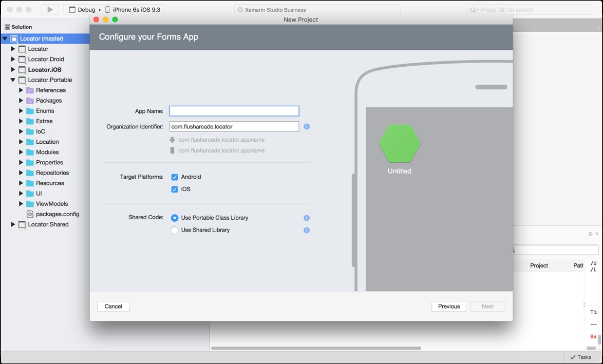This screenshot has width=603, height=364.
Task: Click the Next button
Action: (x=487, y=306)
